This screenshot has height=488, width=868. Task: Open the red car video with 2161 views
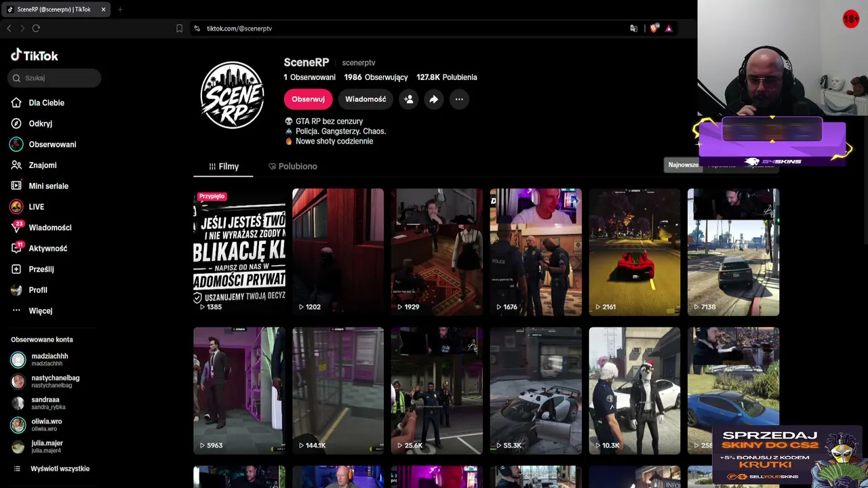pos(635,252)
